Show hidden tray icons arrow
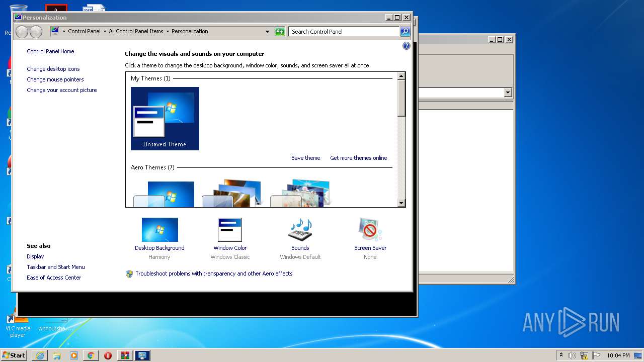The width and height of the screenshot is (644, 362). 561,355
